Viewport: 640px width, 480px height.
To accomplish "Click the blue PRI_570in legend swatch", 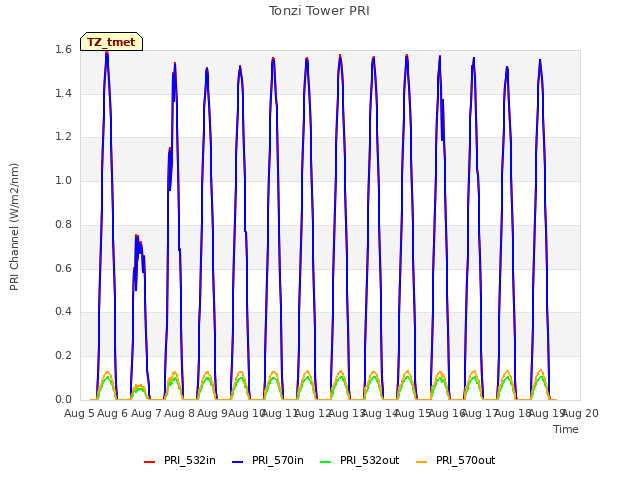I will click(x=238, y=462).
